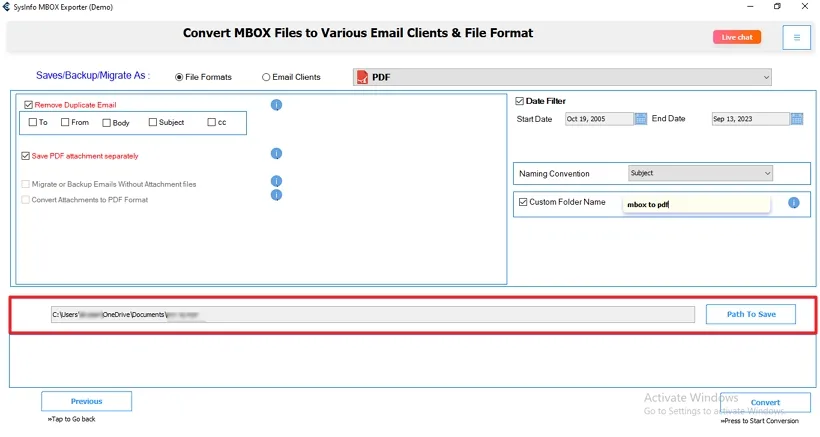Select Email Clients radio button

coord(266,77)
